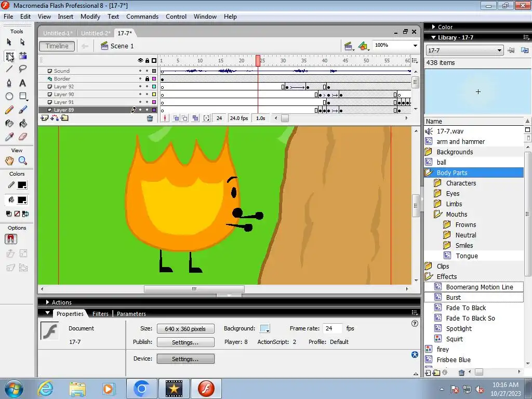Open the zoom percentage dropdown
Screen dimensions: 532x399
click(415, 46)
